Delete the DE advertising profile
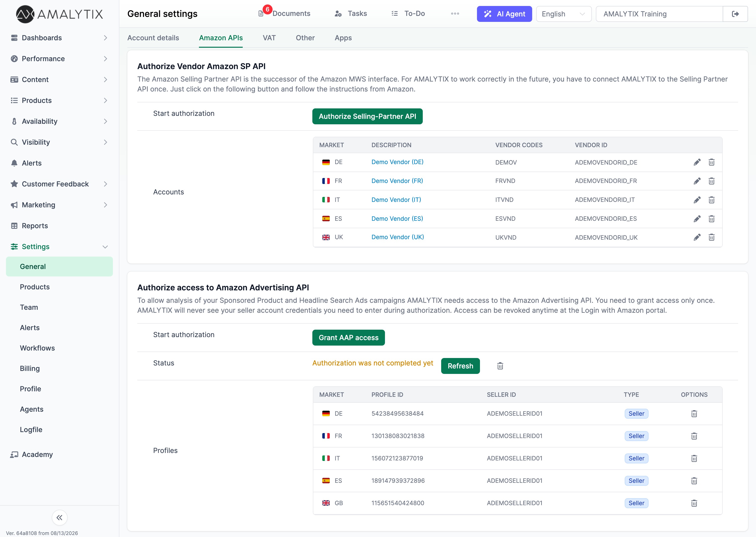Viewport: 756px width, 537px height. pyautogui.click(x=694, y=414)
